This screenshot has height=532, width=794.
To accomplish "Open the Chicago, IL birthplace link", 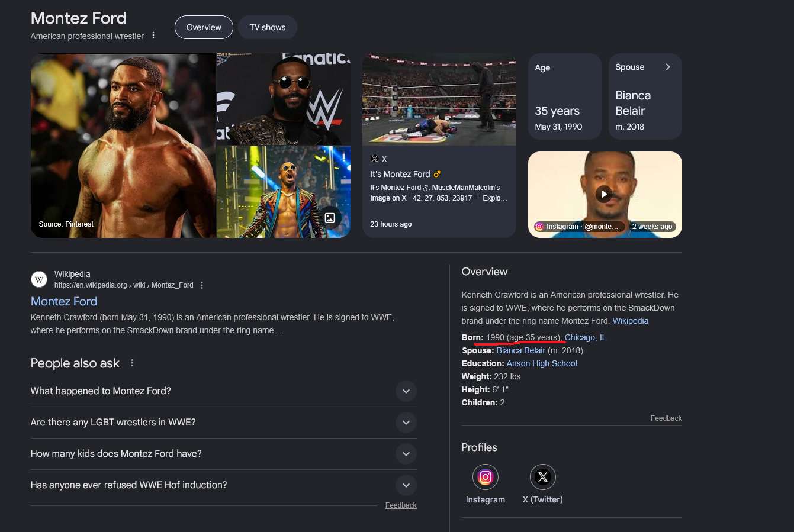I will [586, 337].
